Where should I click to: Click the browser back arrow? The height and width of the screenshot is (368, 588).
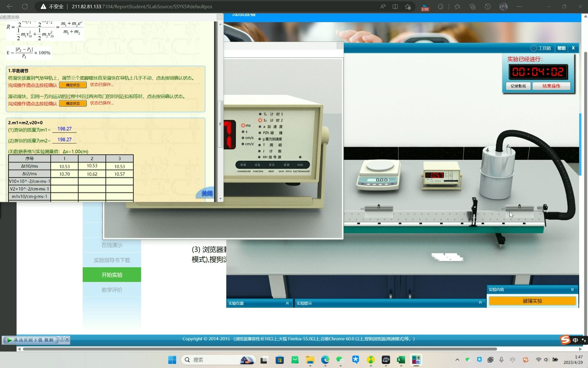pyautogui.click(x=10, y=6)
